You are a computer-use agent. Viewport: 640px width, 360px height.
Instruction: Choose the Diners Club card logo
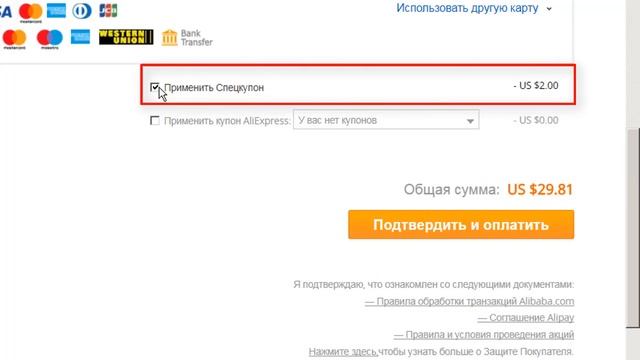pyautogui.click(x=82, y=11)
